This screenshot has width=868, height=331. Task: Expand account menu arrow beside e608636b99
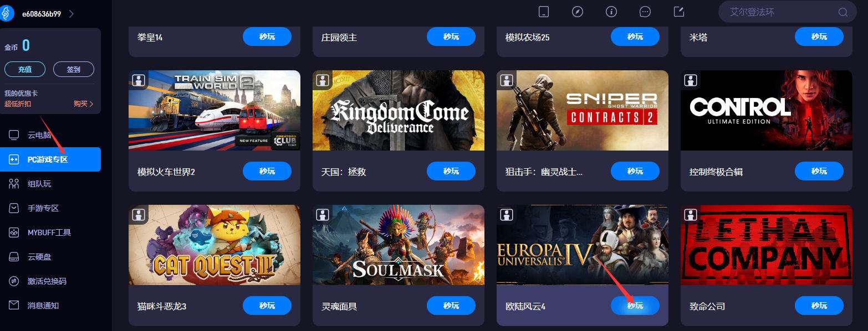point(71,14)
